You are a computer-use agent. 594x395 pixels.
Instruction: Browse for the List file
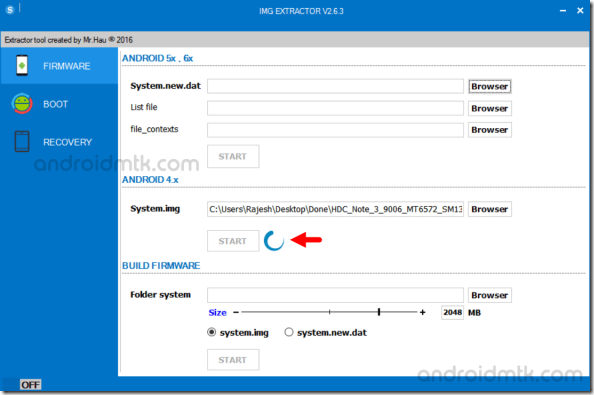coord(489,108)
